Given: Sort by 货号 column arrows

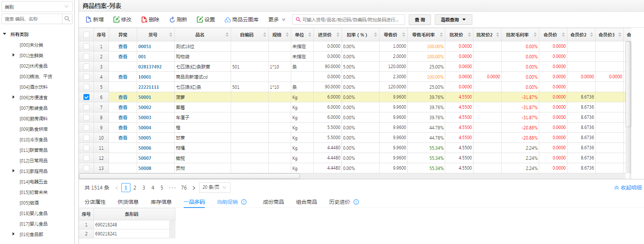Looking at the screenshot, I should (x=171, y=35).
